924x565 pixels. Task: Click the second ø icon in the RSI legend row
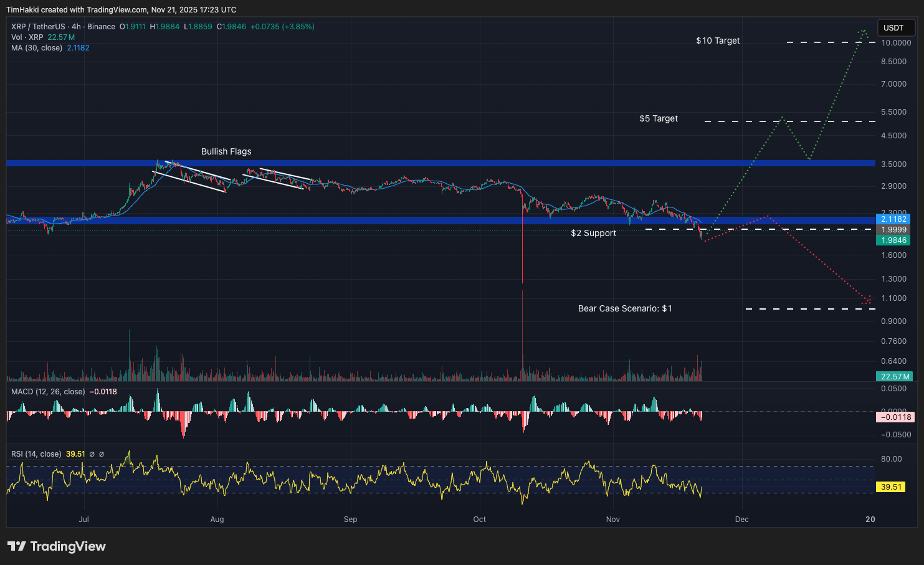tap(101, 454)
